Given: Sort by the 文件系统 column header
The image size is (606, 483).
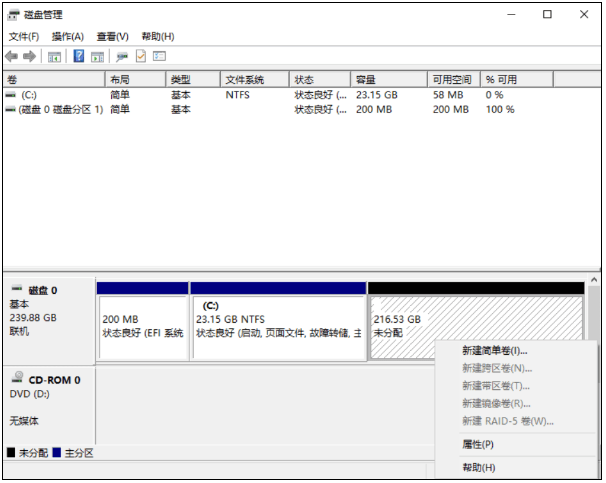Looking at the screenshot, I should 255,80.
